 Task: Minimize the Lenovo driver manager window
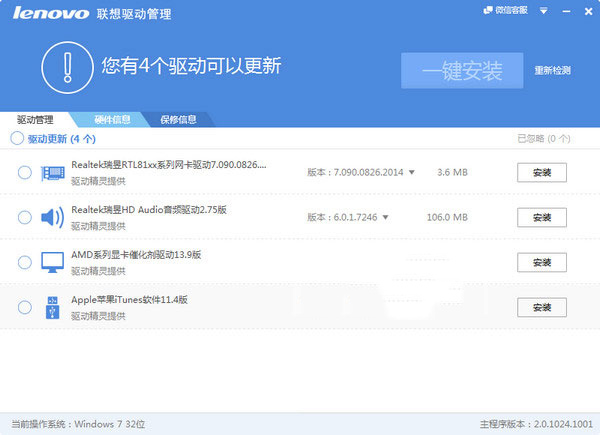566,12
